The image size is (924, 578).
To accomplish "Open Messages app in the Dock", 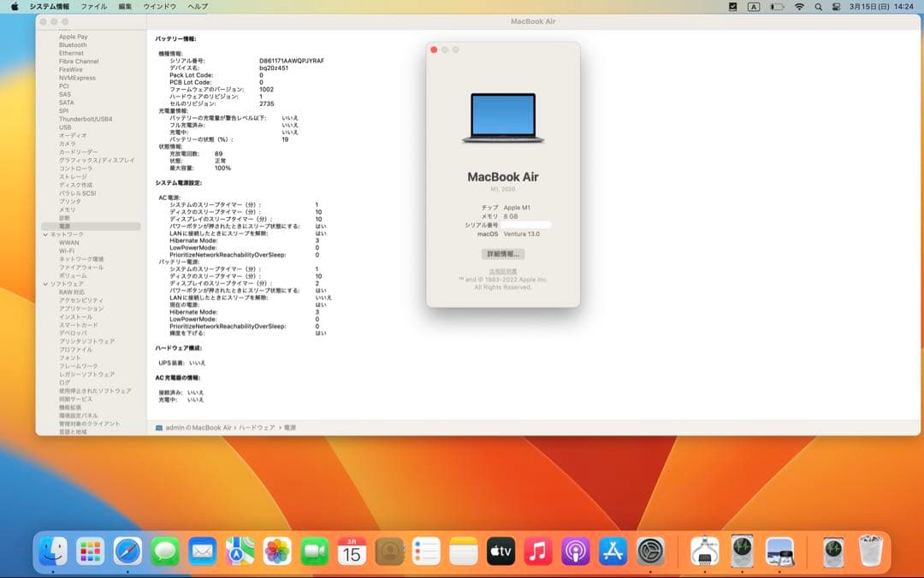I will (x=165, y=552).
